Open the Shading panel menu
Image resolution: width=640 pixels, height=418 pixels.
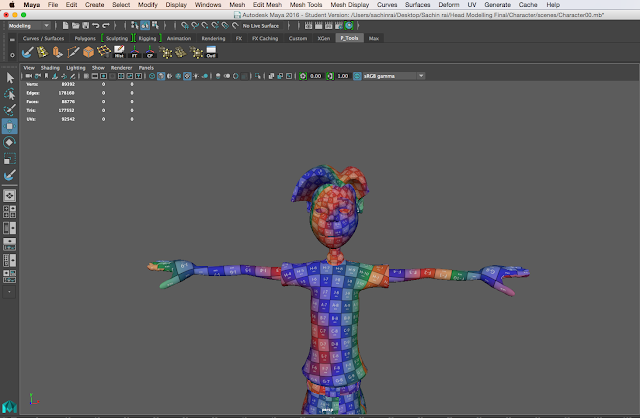pos(49,67)
